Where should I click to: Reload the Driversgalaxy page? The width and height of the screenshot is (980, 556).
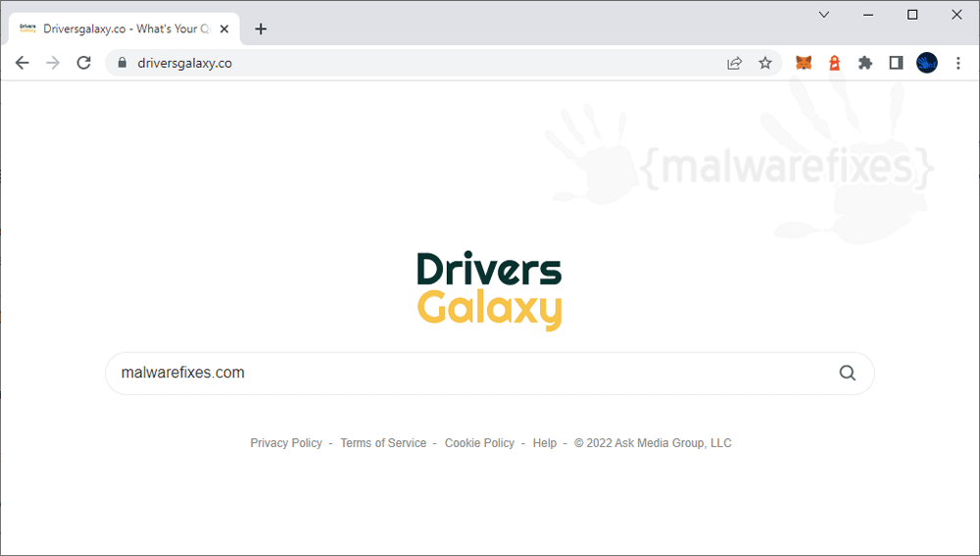[83, 63]
